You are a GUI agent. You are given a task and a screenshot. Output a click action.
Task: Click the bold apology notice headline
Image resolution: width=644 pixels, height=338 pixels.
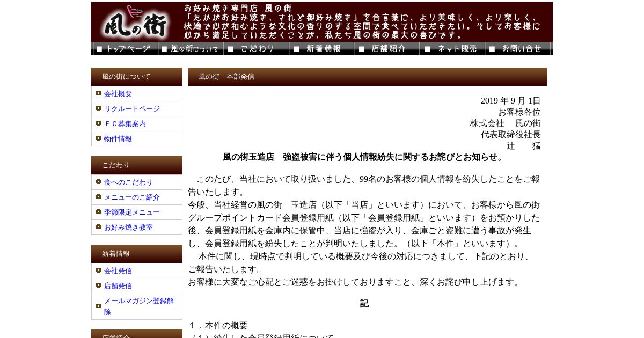[364, 157]
